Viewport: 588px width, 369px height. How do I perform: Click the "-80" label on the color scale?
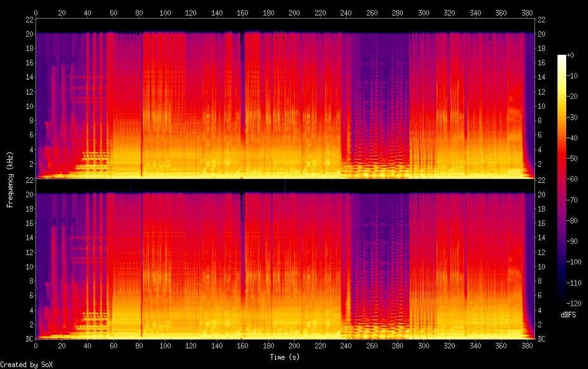pos(572,221)
